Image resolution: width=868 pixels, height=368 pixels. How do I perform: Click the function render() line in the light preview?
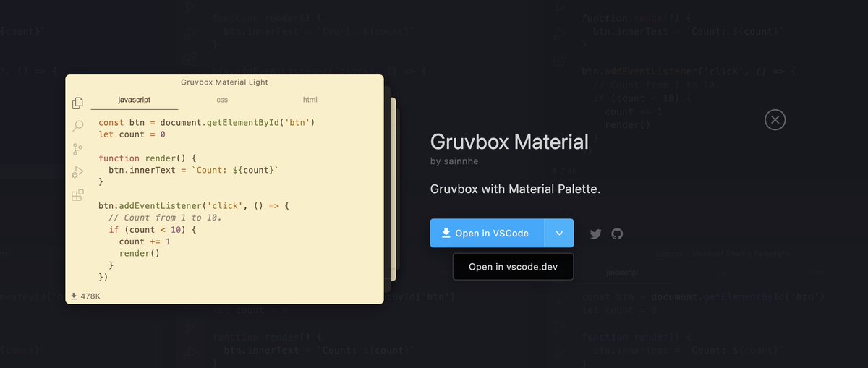(x=148, y=158)
